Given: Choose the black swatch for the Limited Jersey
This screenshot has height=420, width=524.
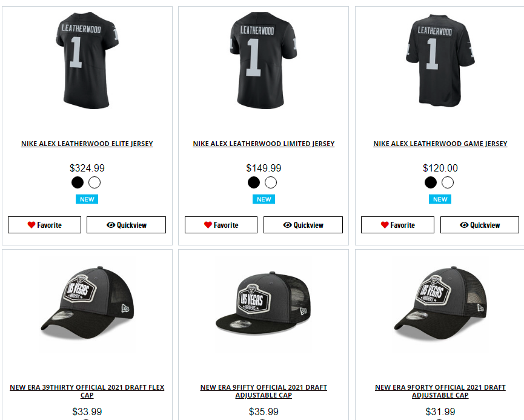Looking at the screenshot, I should 254,182.
